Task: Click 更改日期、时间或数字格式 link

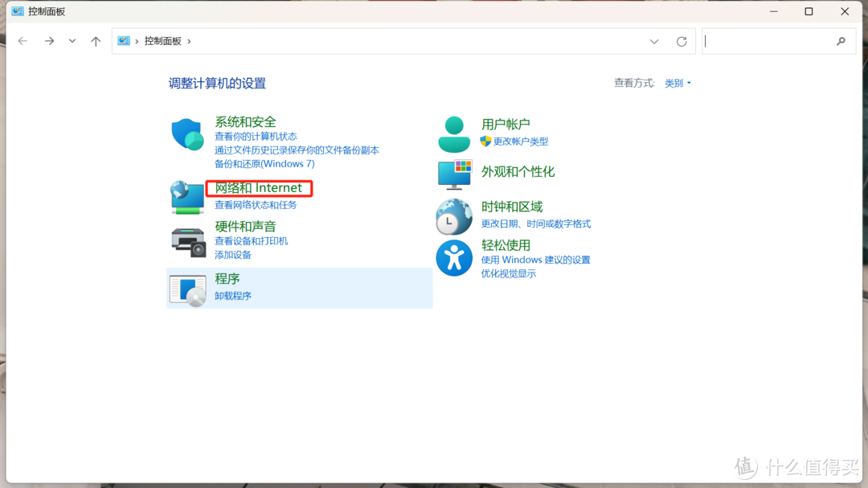Action: [536, 223]
